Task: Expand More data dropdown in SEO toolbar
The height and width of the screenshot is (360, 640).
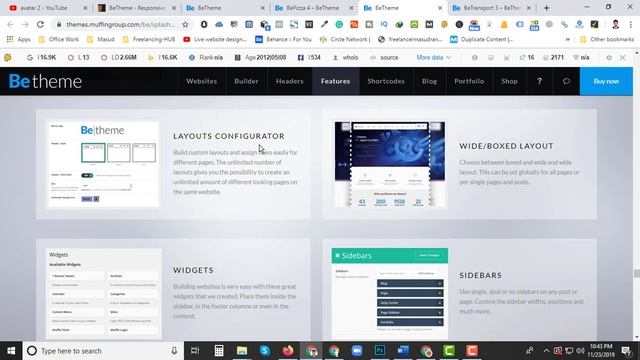Action: [x=433, y=58]
